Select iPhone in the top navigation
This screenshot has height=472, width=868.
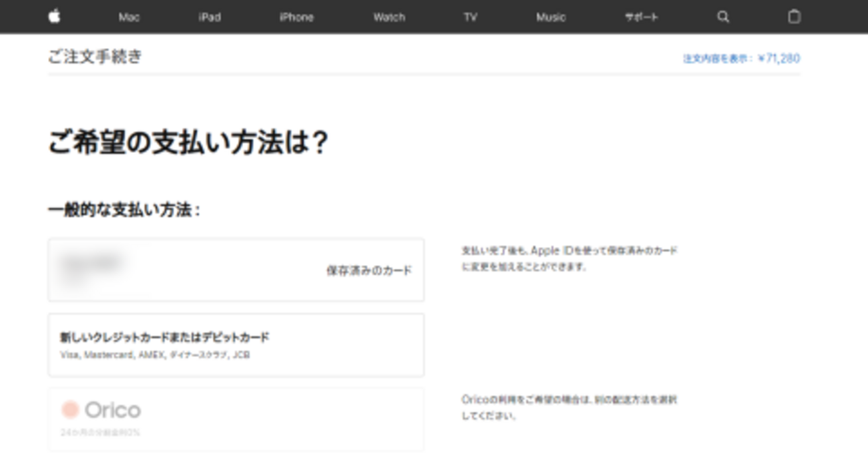point(296,17)
